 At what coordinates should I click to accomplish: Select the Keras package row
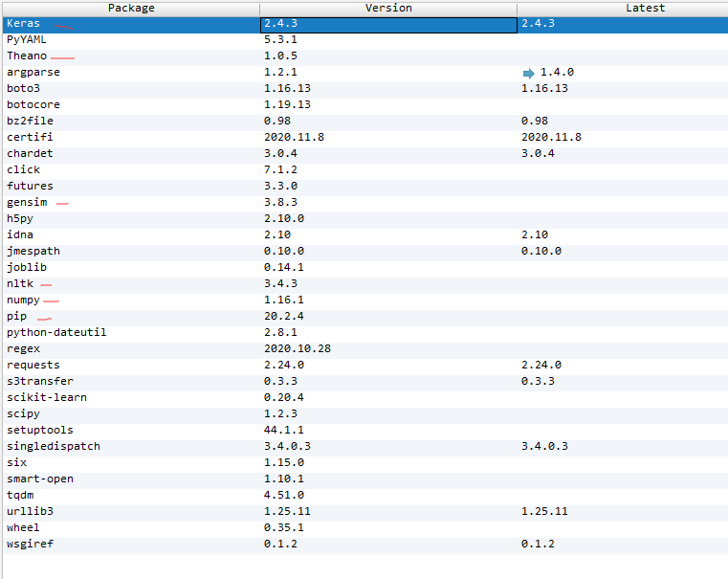pyautogui.click(x=364, y=25)
